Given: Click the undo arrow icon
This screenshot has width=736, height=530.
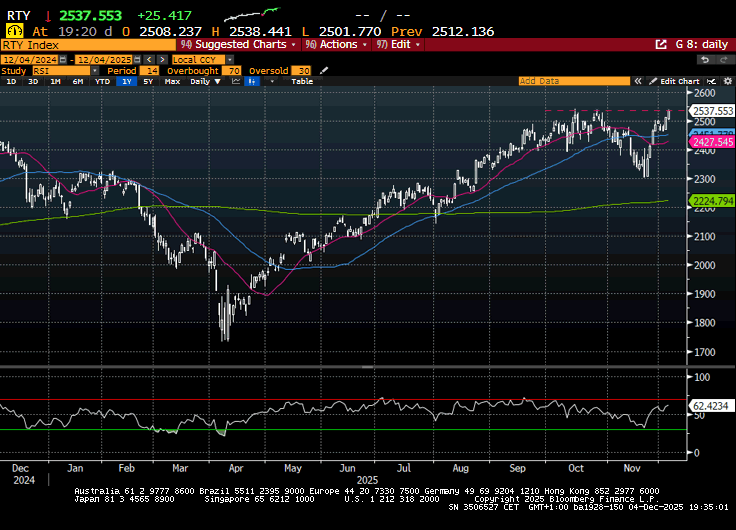Looking at the screenshot, I should click(x=703, y=60).
